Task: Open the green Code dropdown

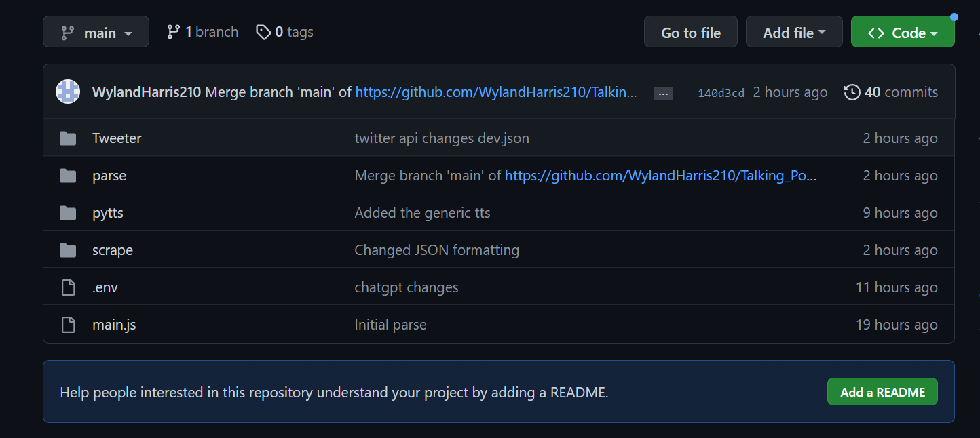Action: pyautogui.click(x=903, y=32)
